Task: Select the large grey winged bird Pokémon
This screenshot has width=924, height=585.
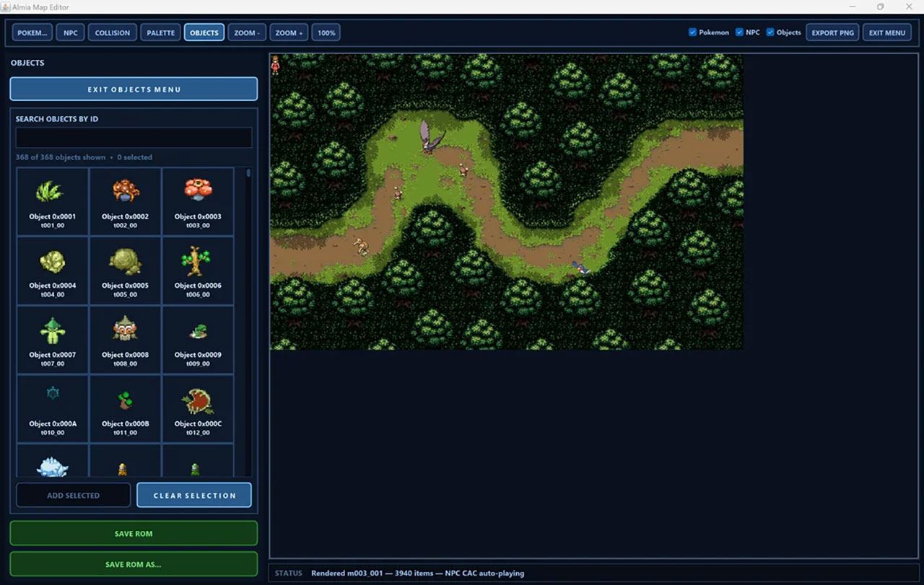Action: point(431,136)
